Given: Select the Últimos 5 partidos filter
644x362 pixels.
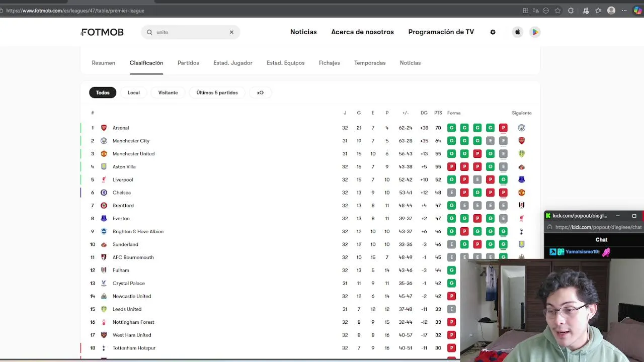Looking at the screenshot, I should 217,93.
